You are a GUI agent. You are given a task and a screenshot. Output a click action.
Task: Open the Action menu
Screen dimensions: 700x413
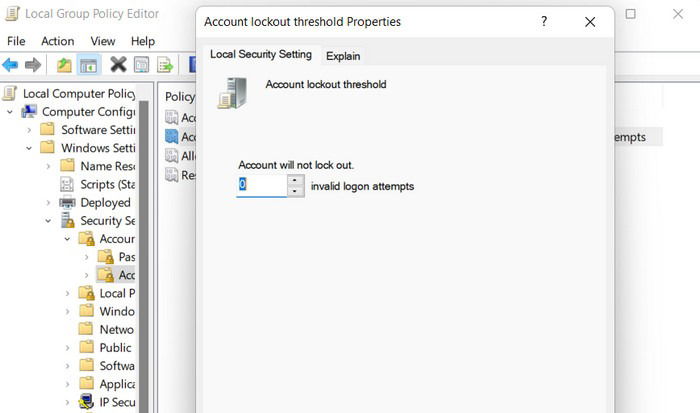(58, 41)
